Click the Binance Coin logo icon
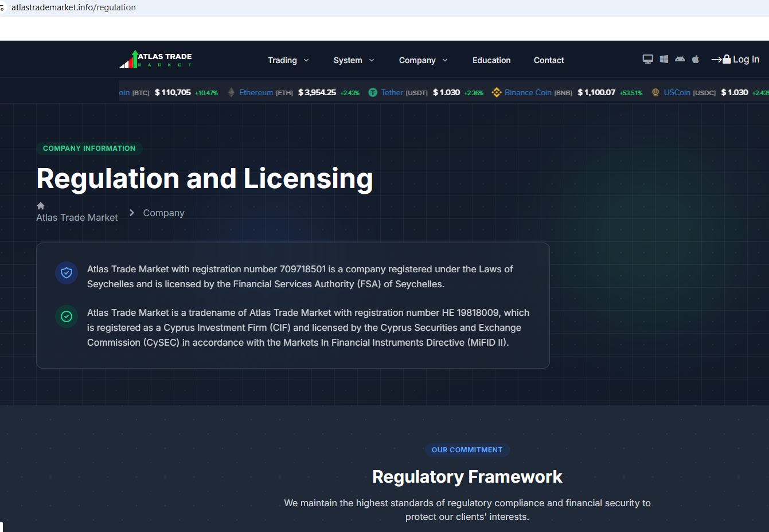Screen dimensions: 769x532 coord(497,92)
